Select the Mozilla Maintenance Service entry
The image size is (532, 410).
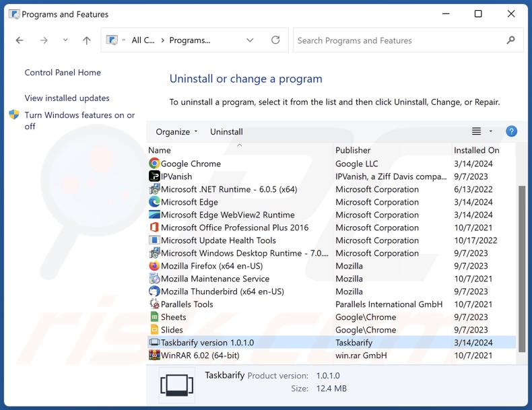point(215,279)
